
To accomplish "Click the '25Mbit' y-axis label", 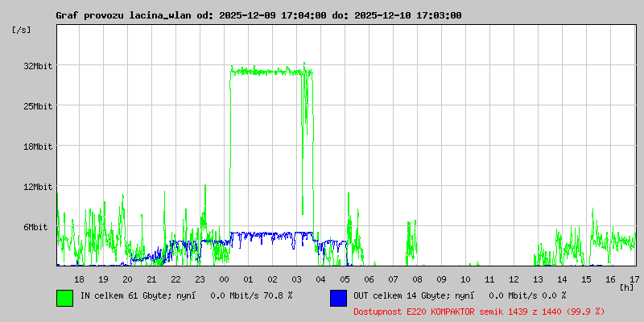I will [38, 106].
